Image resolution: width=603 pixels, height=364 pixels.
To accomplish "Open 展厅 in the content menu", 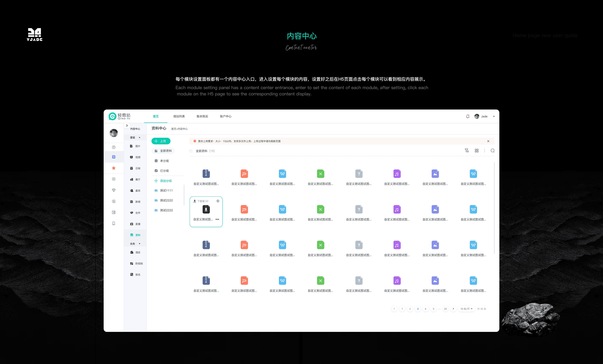I will click(135, 179).
